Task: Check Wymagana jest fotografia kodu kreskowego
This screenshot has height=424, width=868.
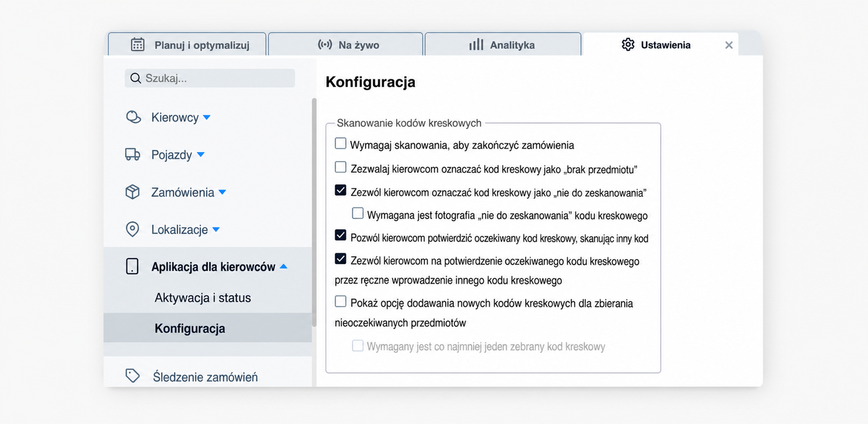Action: tap(358, 213)
